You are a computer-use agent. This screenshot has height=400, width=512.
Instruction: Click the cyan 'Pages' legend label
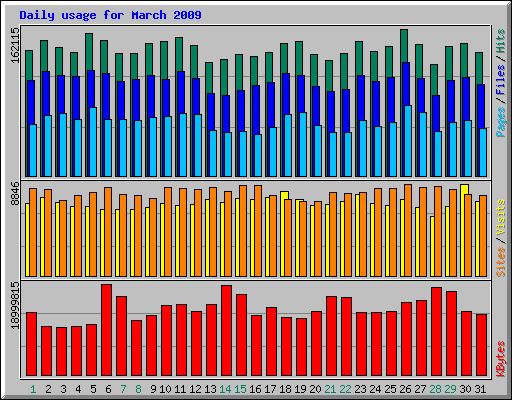(500, 122)
